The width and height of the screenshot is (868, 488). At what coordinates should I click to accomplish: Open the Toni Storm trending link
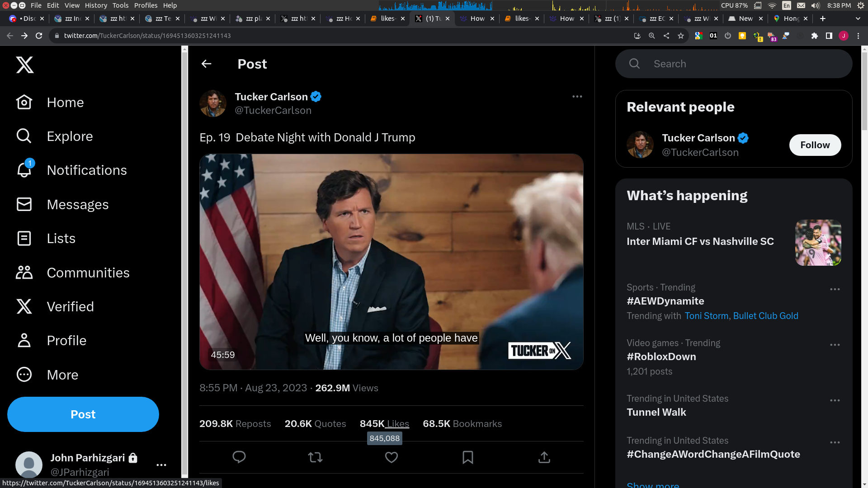coord(706,316)
